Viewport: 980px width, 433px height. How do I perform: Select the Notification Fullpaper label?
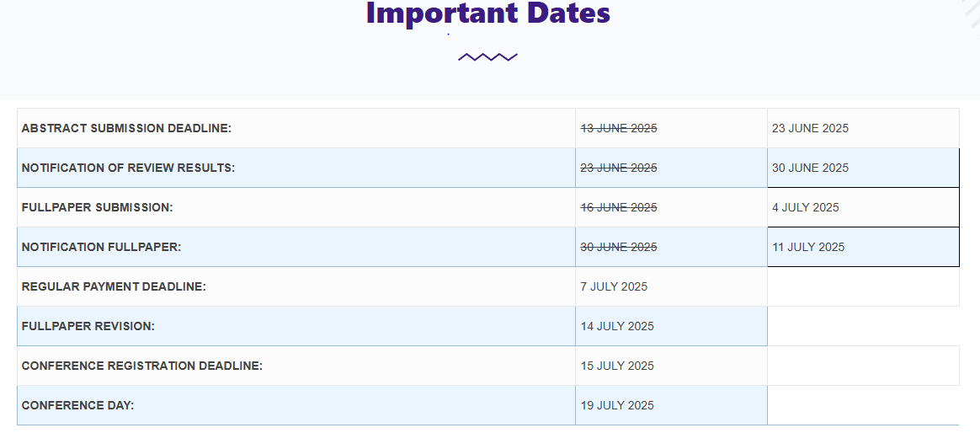click(x=101, y=247)
